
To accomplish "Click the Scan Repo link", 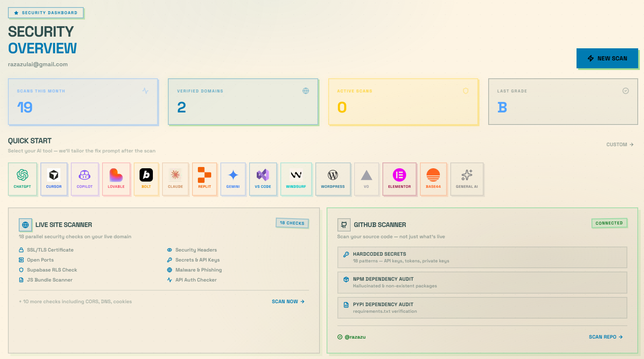I will tap(606, 337).
